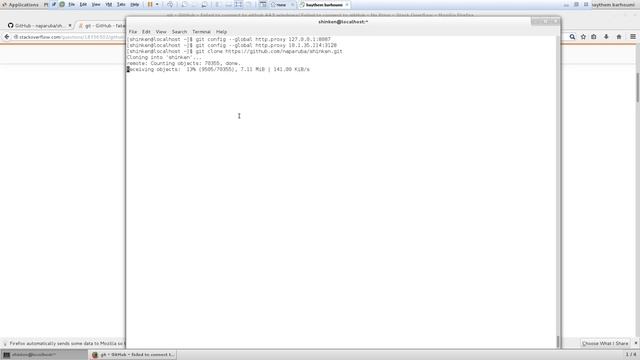Click the green circular icon in VM toolbar

(62, 4)
